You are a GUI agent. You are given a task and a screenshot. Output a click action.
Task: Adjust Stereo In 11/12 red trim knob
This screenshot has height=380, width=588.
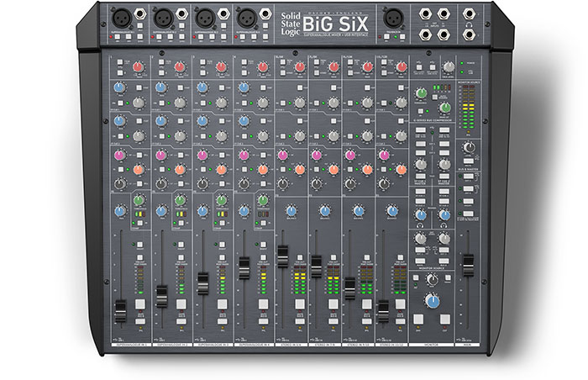402,67
